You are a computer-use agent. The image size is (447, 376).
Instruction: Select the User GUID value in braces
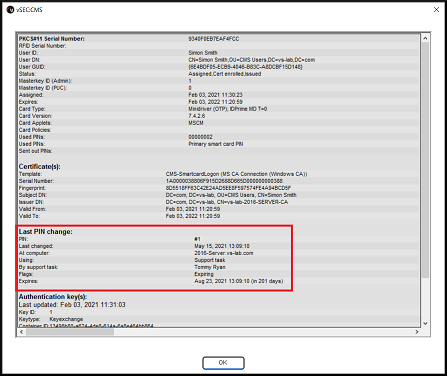[245, 67]
